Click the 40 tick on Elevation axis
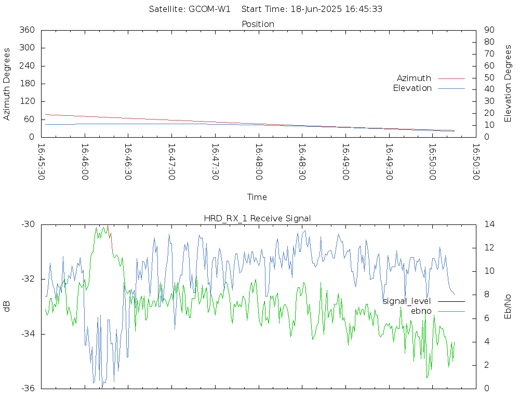The image size is (532, 399). tap(489, 89)
